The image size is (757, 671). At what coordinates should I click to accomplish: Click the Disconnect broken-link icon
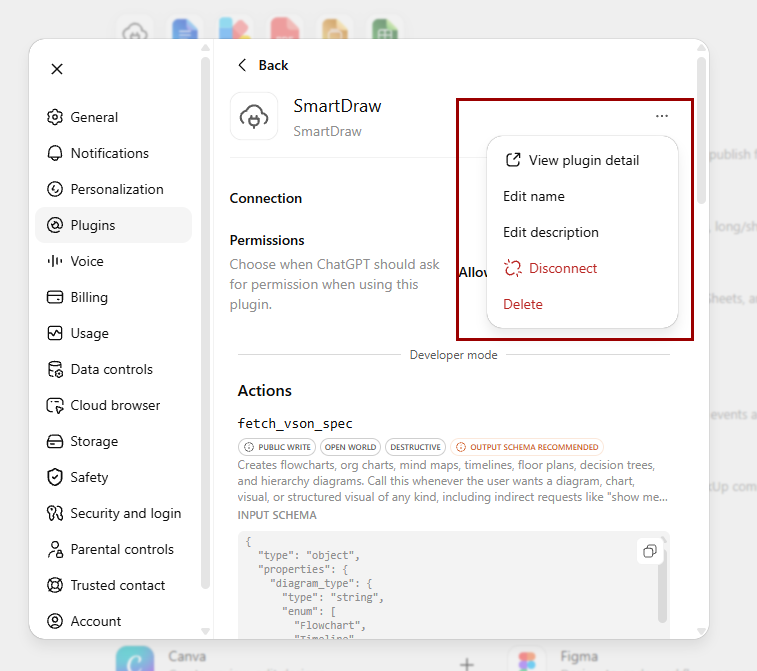(513, 268)
